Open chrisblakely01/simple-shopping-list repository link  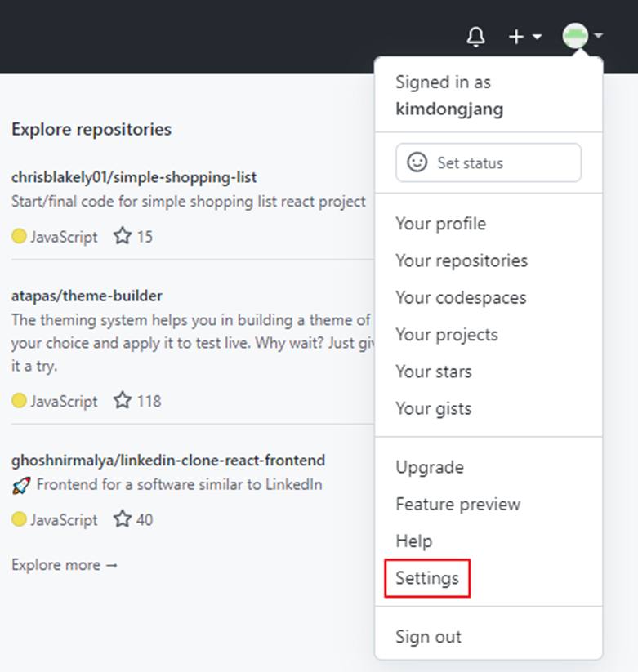pyautogui.click(x=134, y=177)
